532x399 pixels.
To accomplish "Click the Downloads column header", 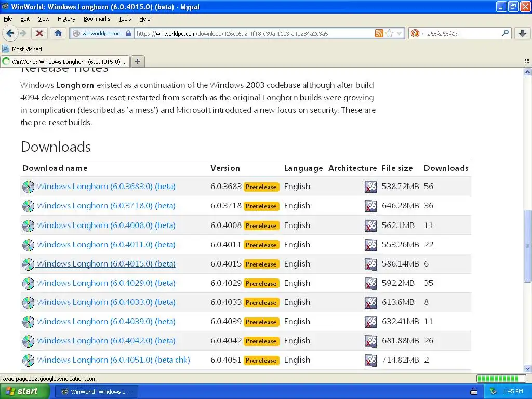I will point(446,168).
